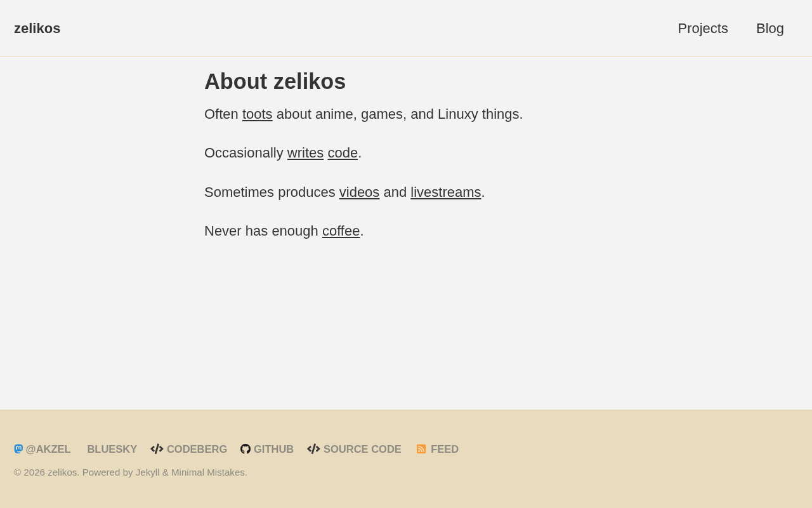
Task: Click the "coffee" link
Action: 341,231
